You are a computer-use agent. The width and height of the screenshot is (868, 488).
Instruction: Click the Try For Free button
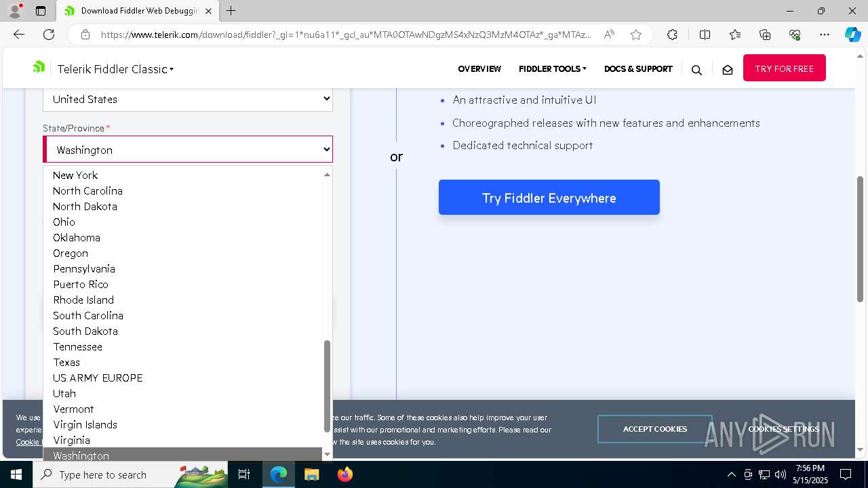tap(784, 68)
